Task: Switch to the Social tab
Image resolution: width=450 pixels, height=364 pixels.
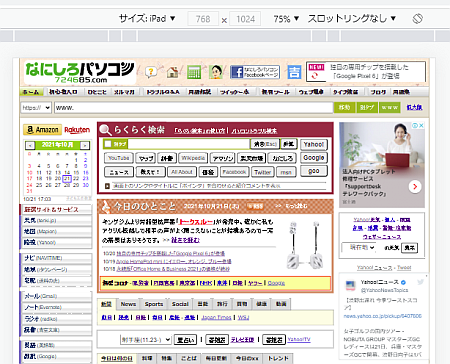Action: (x=180, y=304)
